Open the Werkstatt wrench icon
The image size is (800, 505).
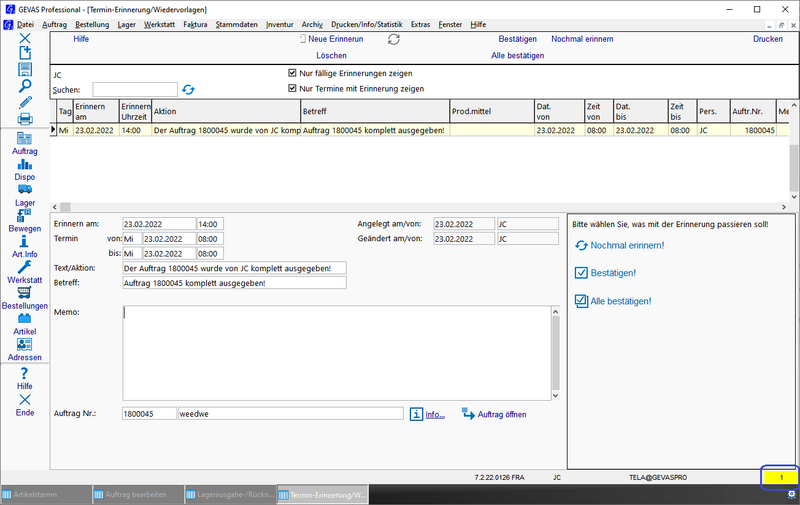coord(24,267)
